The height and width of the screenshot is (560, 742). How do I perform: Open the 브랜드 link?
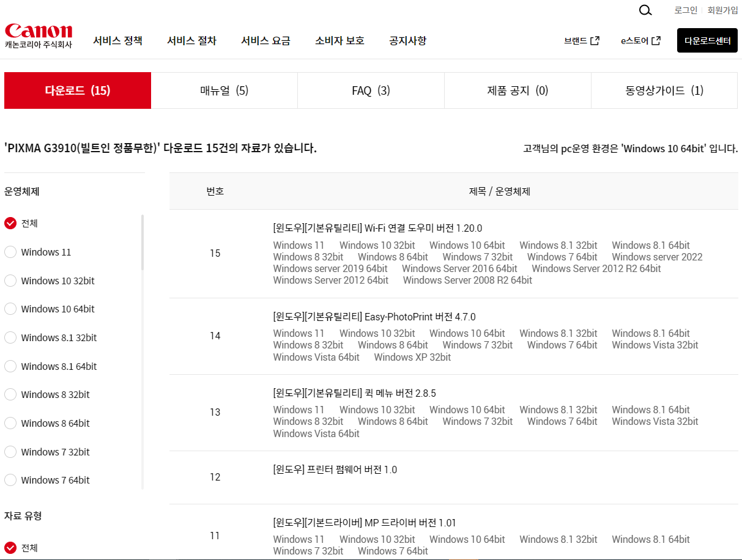pos(576,40)
